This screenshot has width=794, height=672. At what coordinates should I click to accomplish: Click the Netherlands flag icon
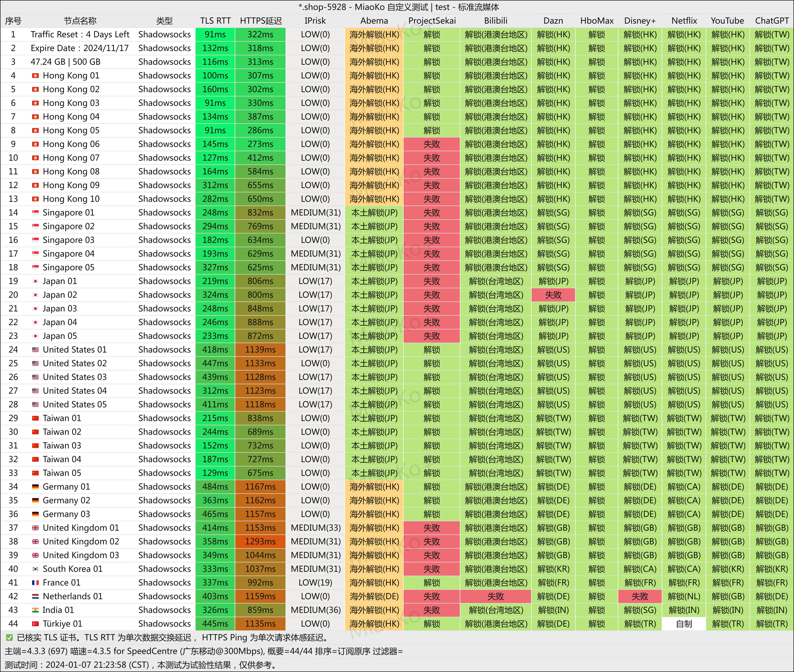(x=35, y=597)
